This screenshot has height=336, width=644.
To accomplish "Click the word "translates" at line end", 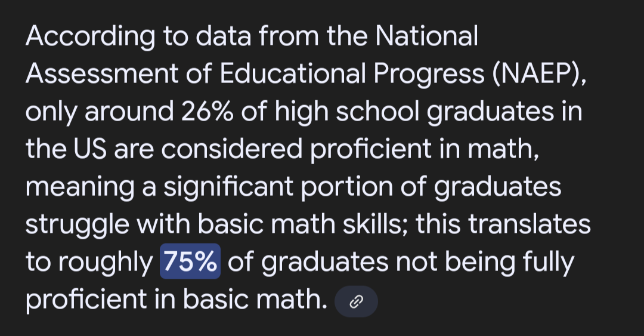I will coord(530,225).
